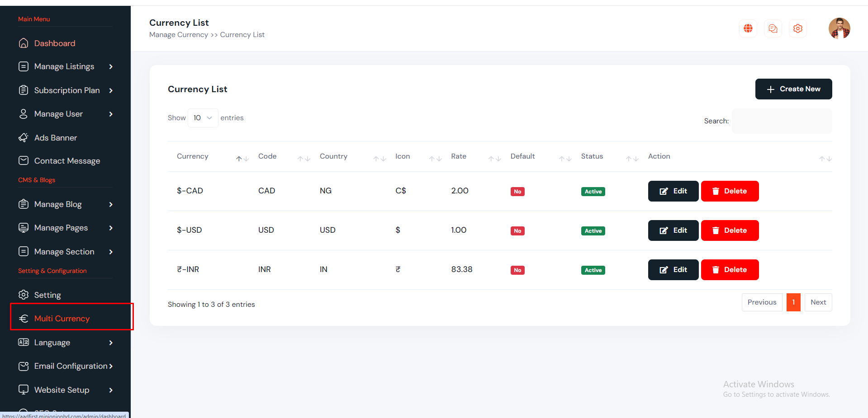Select Manage Blog in the sidebar
This screenshot has width=868, height=418.
58,204
